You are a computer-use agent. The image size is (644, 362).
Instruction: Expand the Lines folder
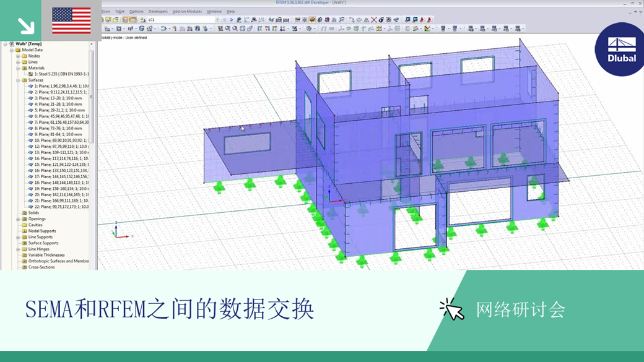[x=18, y=62]
